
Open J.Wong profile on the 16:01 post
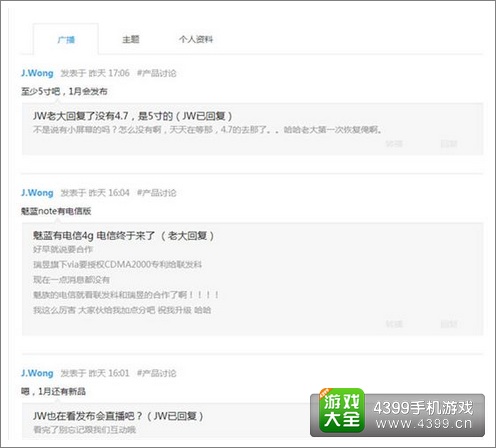click(37, 373)
